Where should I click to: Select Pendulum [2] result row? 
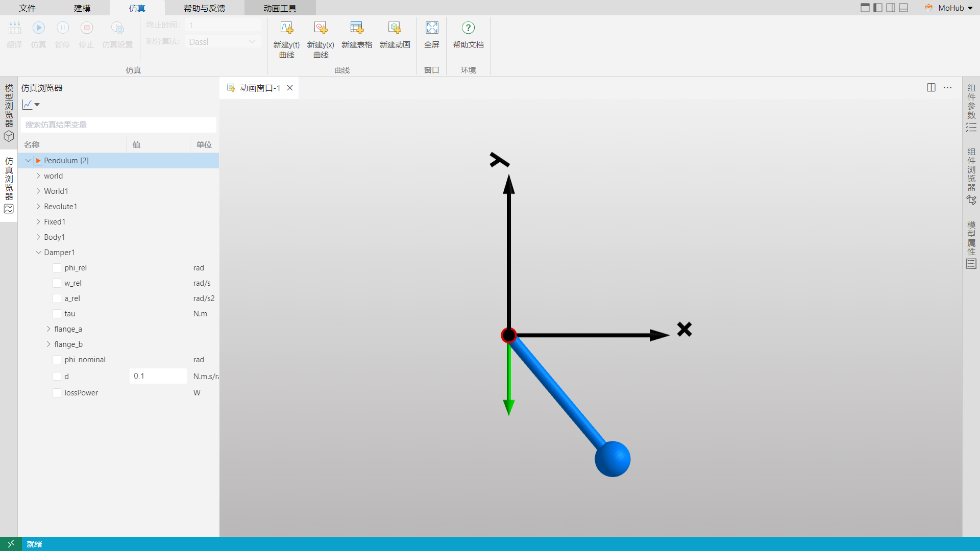118,161
